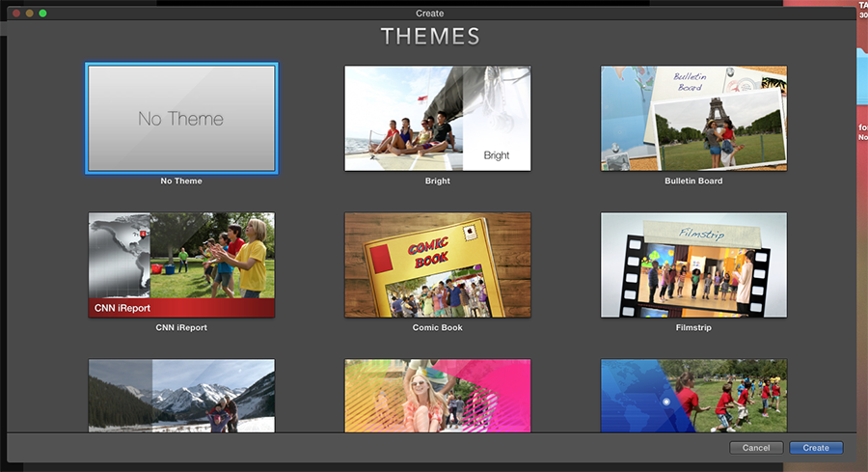Click the Create button
The height and width of the screenshot is (472, 868).
pyautogui.click(x=816, y=448)
